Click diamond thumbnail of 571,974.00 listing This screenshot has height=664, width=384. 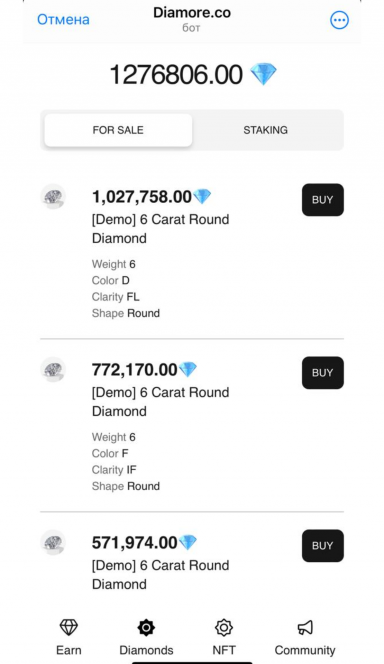53,542
